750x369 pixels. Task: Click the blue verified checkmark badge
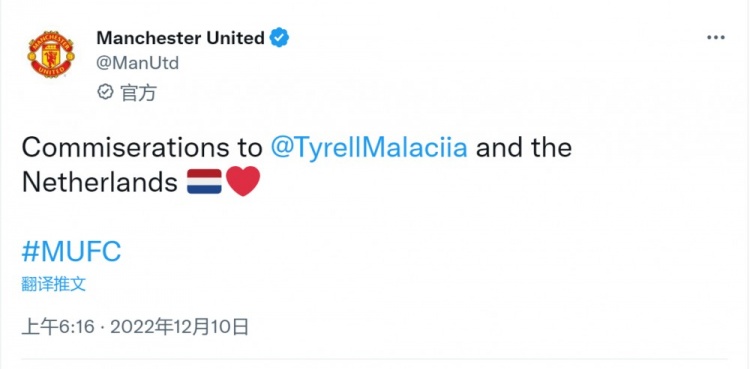pos(279,37)
